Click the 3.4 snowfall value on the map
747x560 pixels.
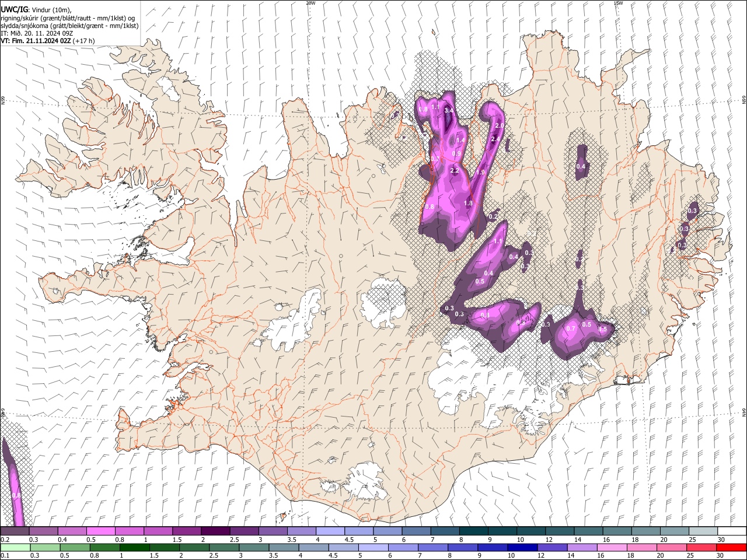pos(449,110)
